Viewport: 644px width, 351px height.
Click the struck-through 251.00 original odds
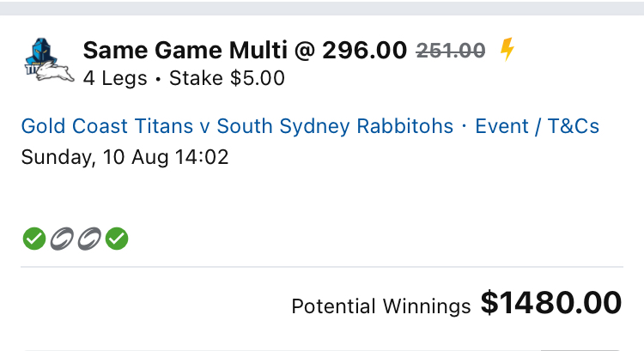(x=451, y=51)
